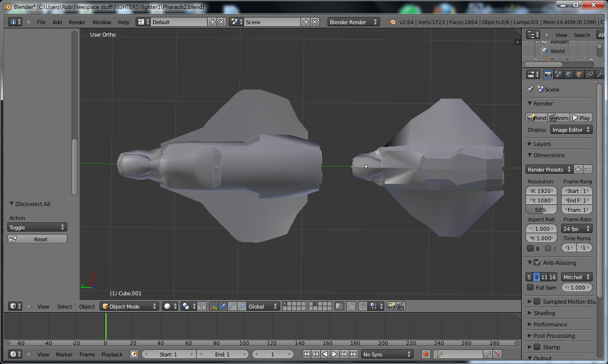608x364 pixels.
Task: Toggle the 3D manipulator widget
Action: point(214,307)
